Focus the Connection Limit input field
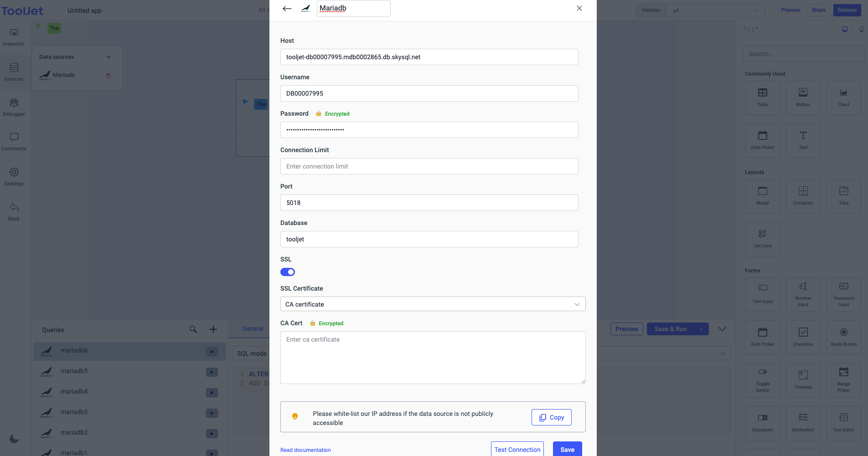 429,166
